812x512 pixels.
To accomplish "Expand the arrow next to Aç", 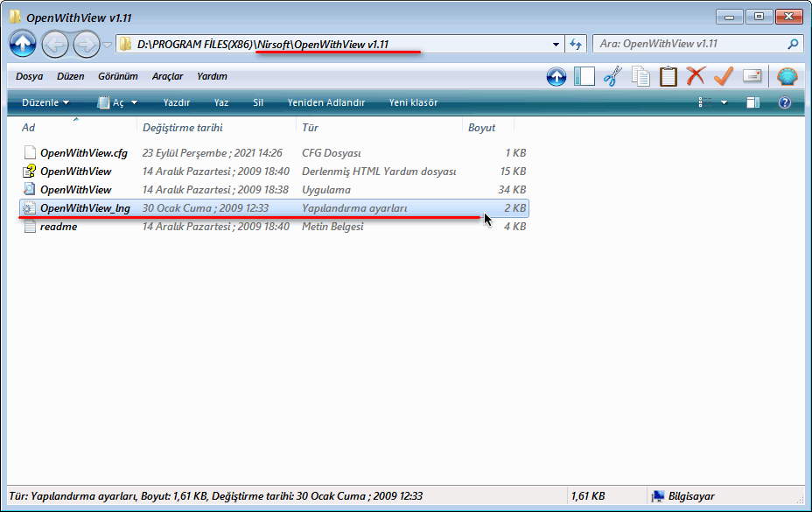I will click(x=134, y=102).
